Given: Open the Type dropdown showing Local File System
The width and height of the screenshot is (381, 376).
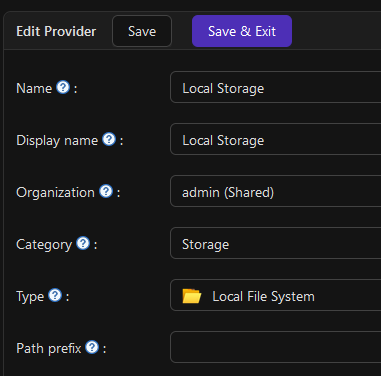Looking at the screenshot, I should point(276,295).
